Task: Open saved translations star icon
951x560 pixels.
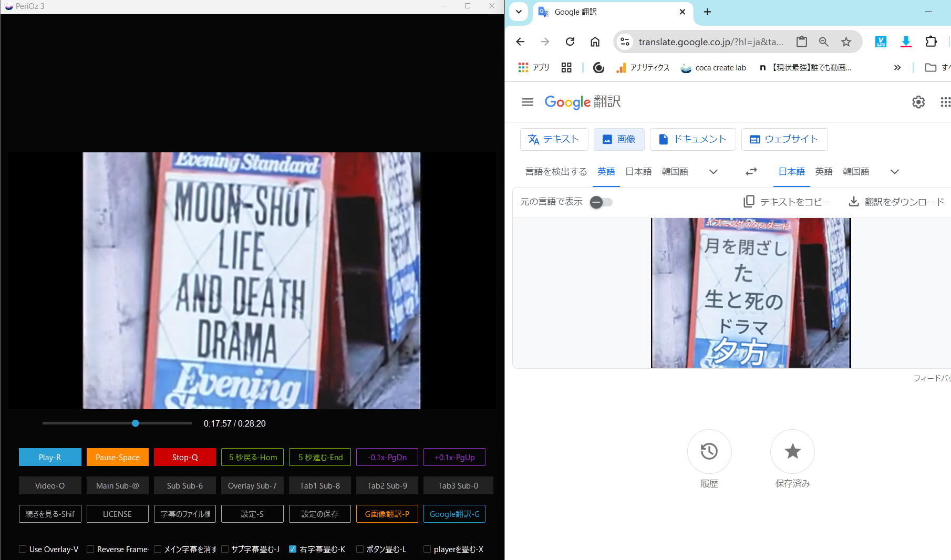Action: click(792, 451)
